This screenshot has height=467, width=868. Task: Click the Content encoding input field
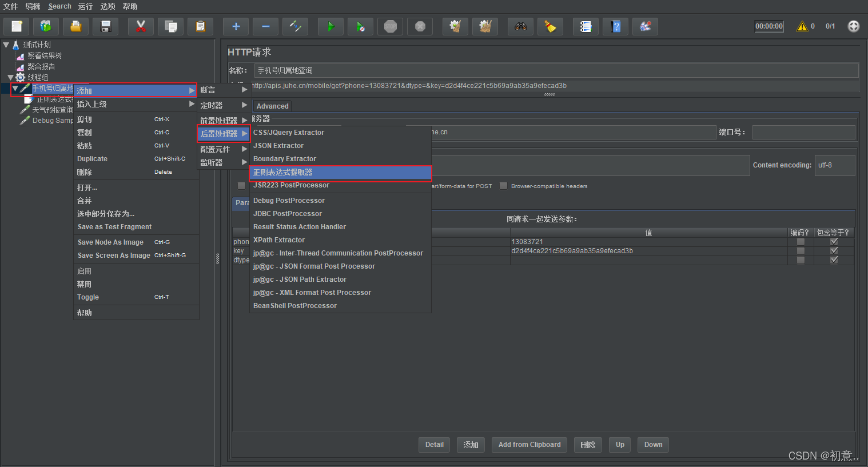tap(835, 165)
